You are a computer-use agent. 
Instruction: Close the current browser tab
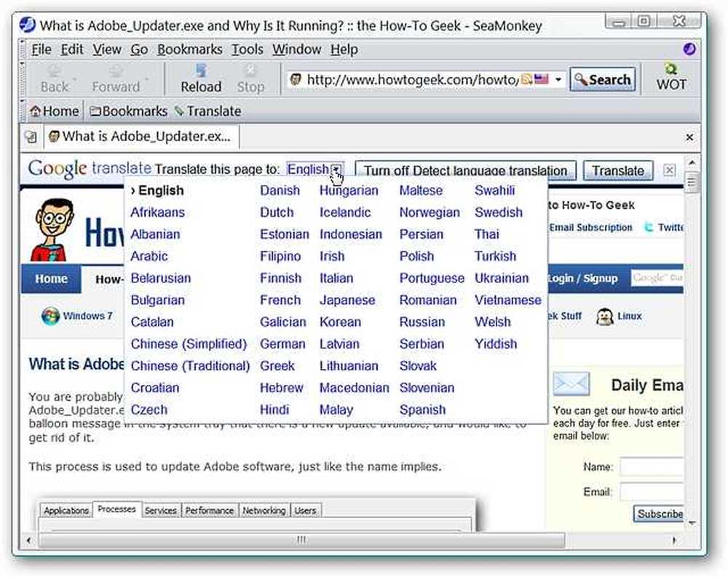[689, 138]
